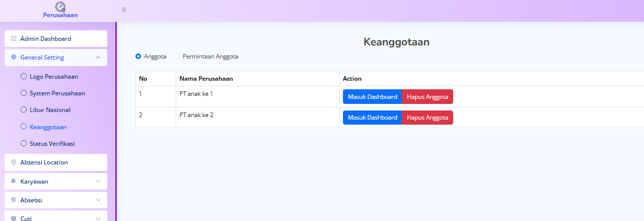644x221 pixels.
Task: Click the Absensi Location pin icon
Action: (14, 162)
